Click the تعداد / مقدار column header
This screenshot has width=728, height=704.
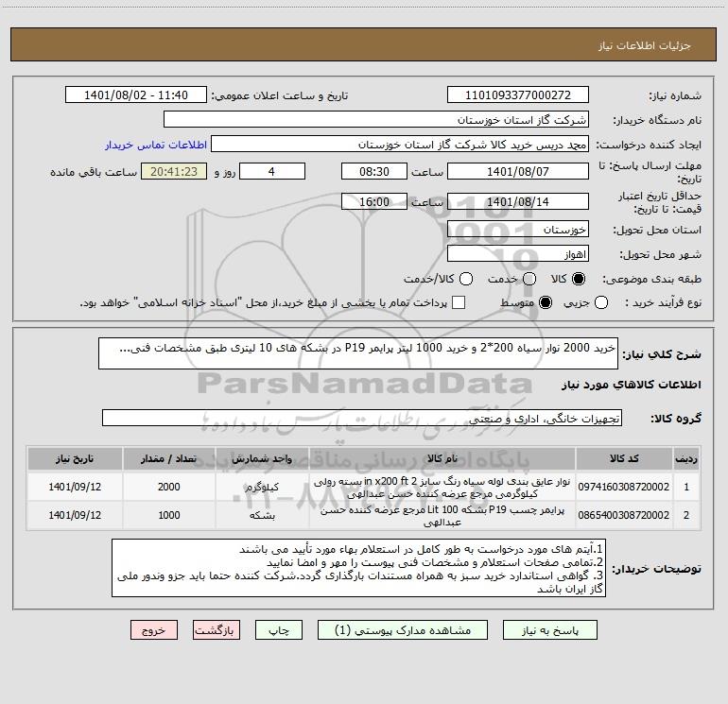point(168,458)
